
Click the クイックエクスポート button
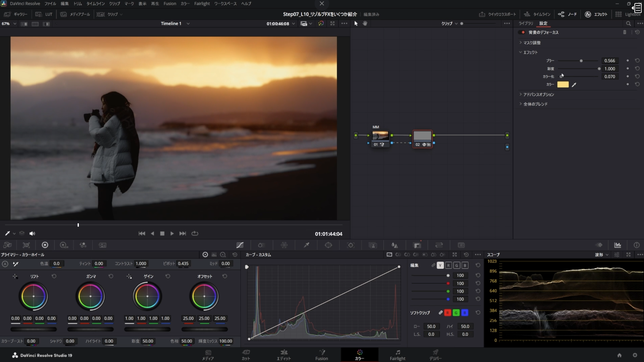(x=497, y=14)
